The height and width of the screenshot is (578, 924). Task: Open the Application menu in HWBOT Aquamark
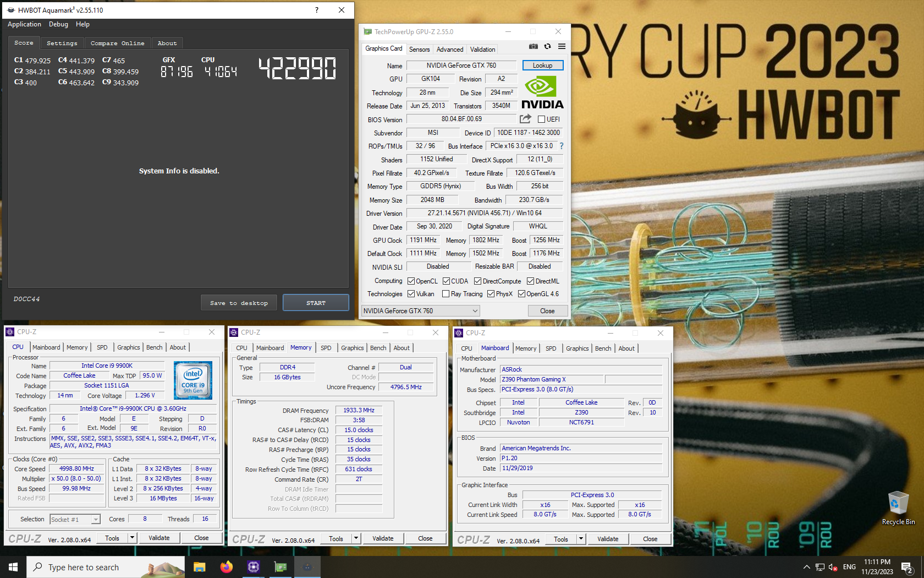pos(24,24)
